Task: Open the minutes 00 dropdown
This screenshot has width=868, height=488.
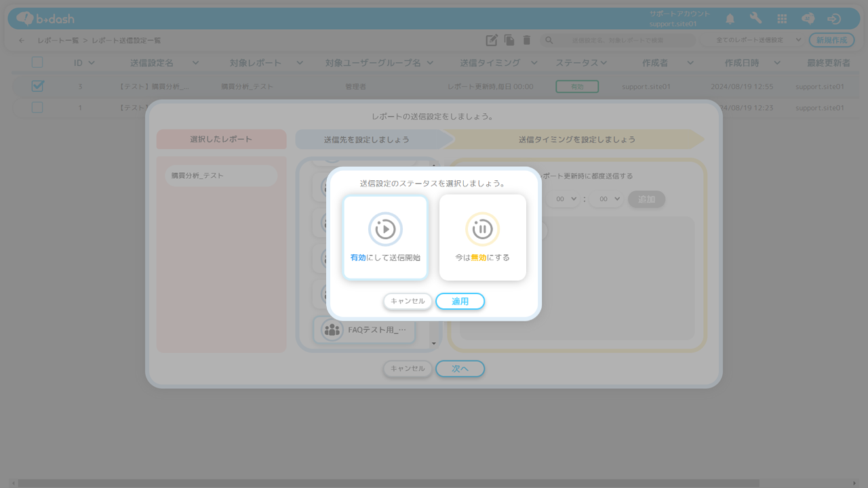Action: coord(606,199)
